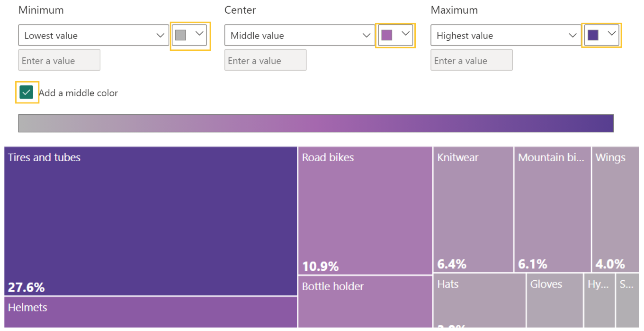Select the Road bikes treemap tile
This screenshot has width=644, height=331.
click(x=365, y=211)
